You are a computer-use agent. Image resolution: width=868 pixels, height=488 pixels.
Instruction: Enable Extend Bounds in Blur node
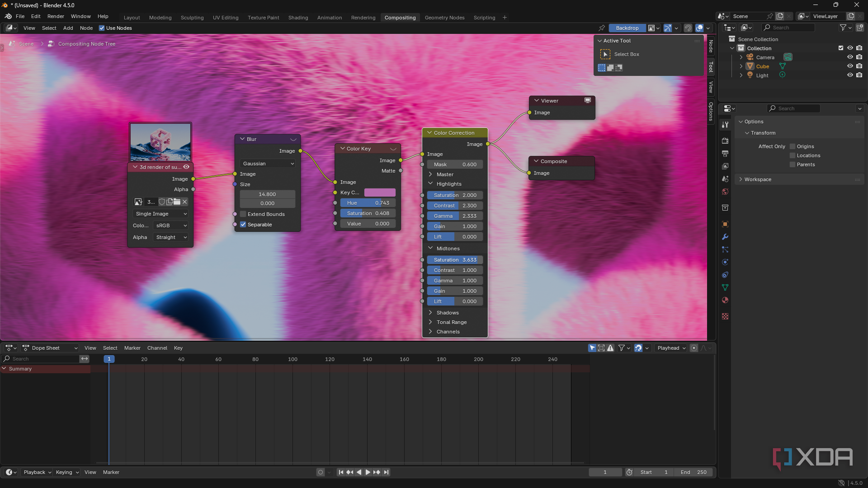tap(243, 214)
